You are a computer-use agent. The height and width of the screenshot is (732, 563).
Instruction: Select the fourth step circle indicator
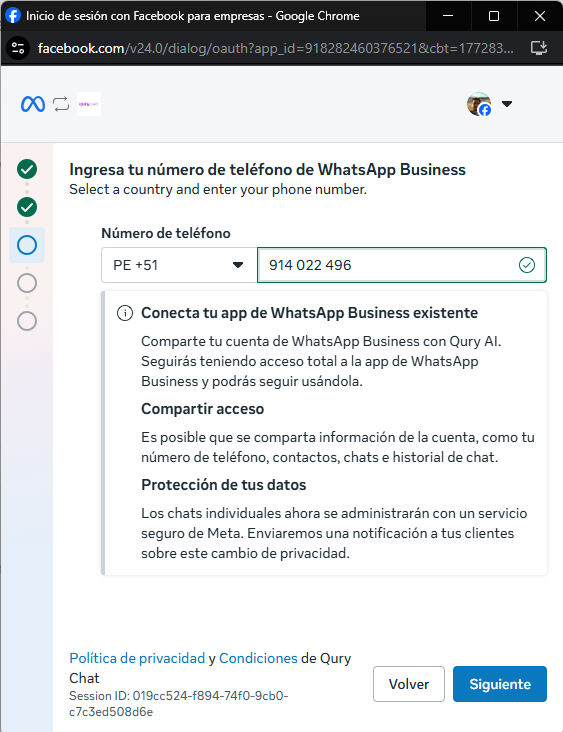click(x=27, y=283)
